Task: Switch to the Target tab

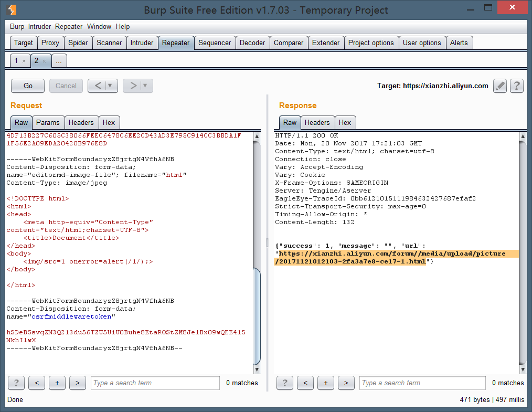Action: point(24,43)
